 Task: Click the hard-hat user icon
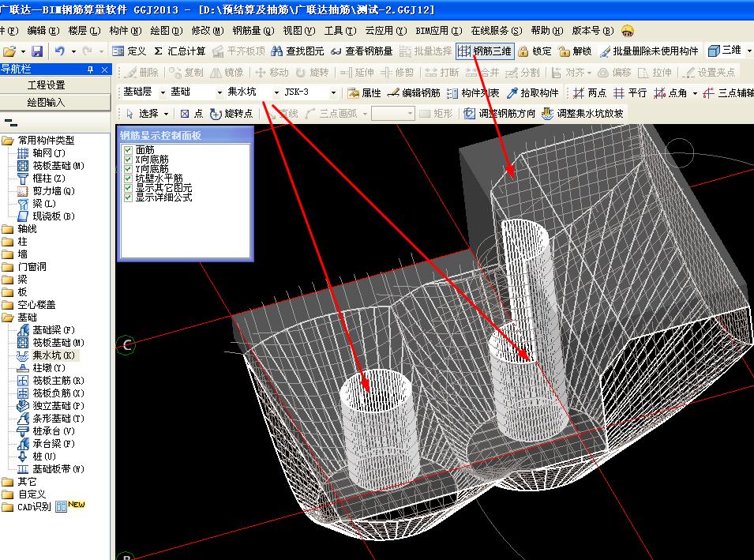628,31
